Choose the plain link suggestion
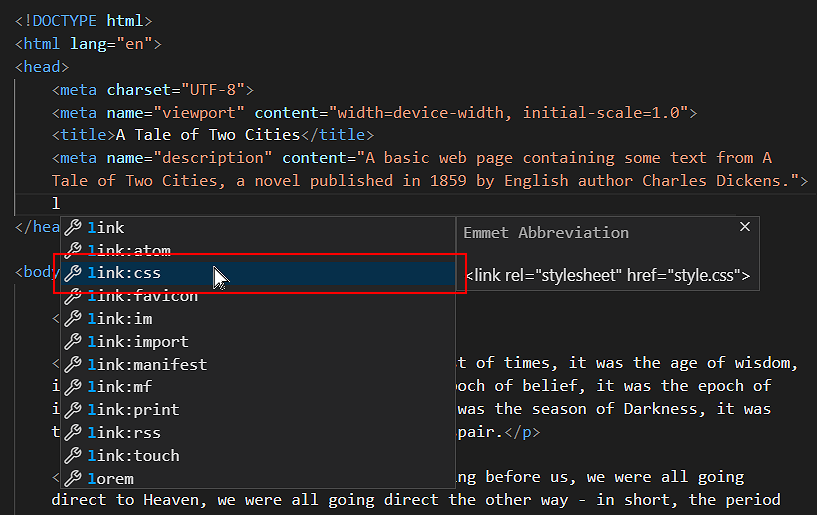 pyautogui.click(x=106, y=228)
